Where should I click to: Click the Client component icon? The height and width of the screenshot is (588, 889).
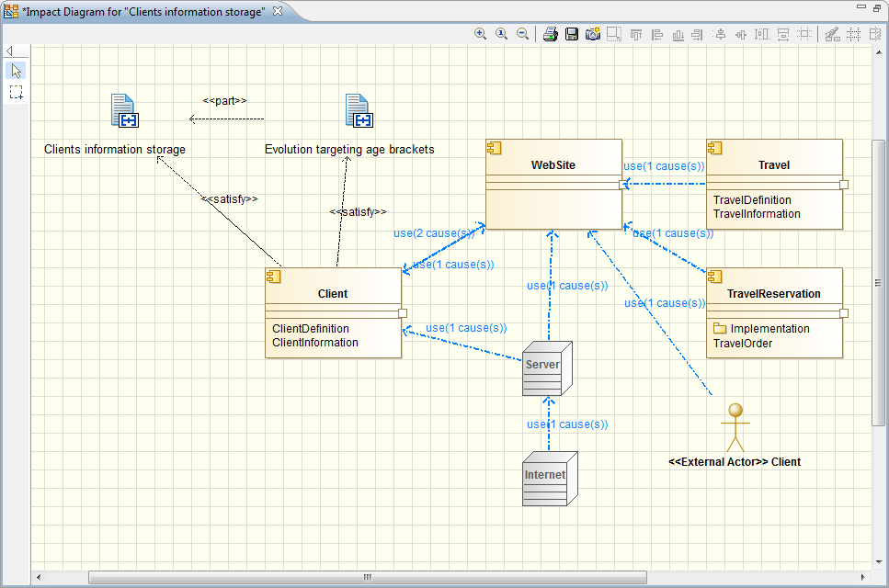click(274, 277)
